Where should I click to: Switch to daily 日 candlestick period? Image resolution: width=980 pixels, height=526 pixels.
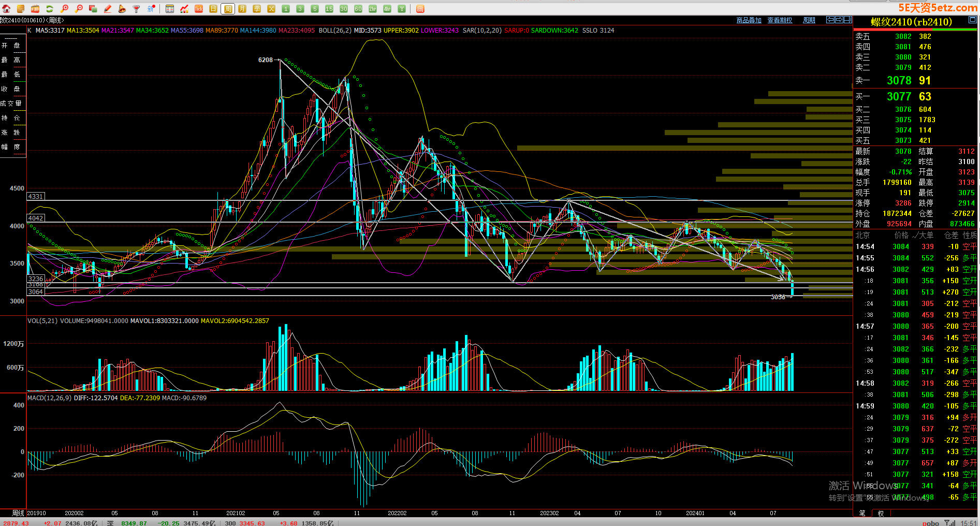213,9
